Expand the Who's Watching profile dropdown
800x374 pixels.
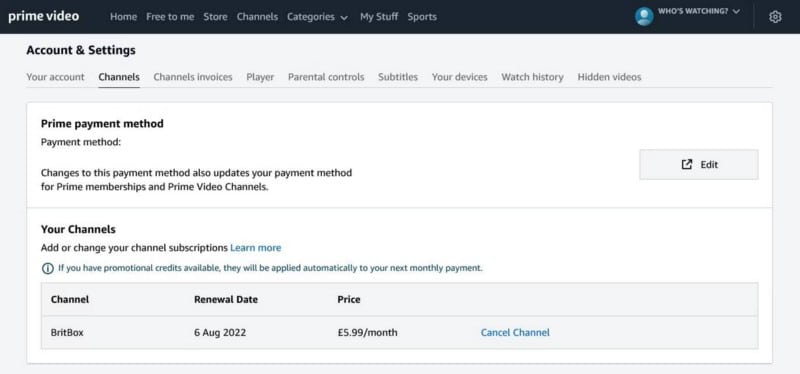point(698,11)
